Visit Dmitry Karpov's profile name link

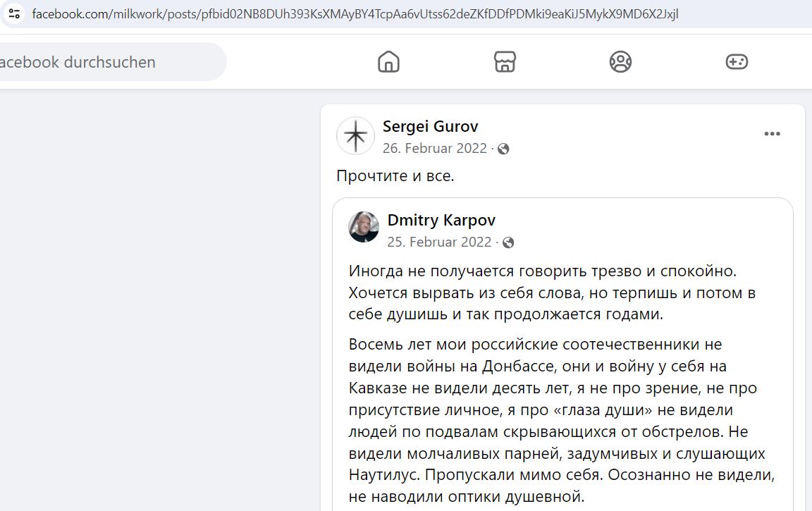click(x=441, y=220)
